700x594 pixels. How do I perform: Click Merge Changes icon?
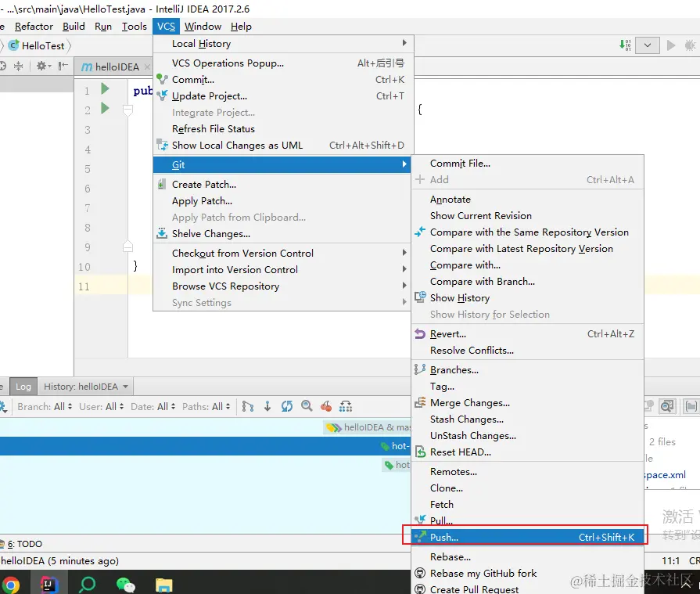[x=420, y=402]
